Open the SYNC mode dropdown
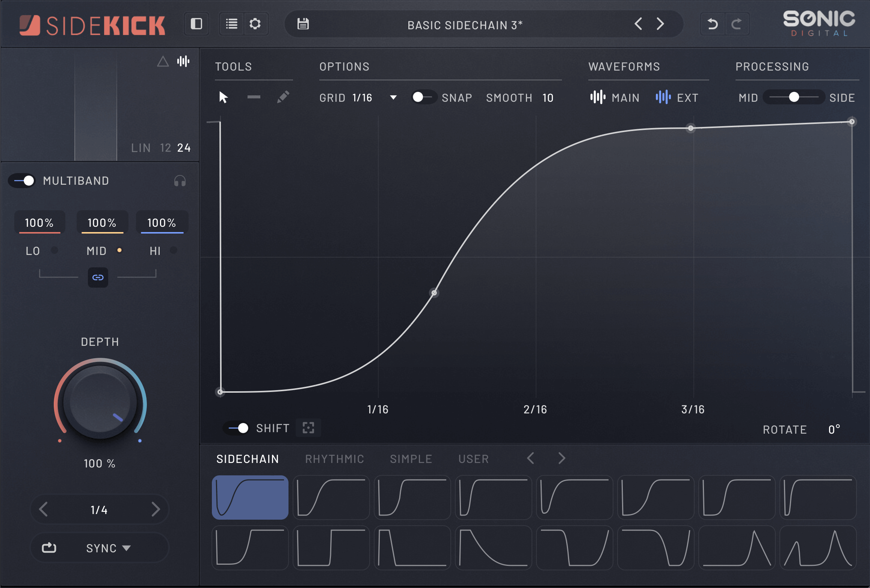Screen dimensions: 870x588 109,548
